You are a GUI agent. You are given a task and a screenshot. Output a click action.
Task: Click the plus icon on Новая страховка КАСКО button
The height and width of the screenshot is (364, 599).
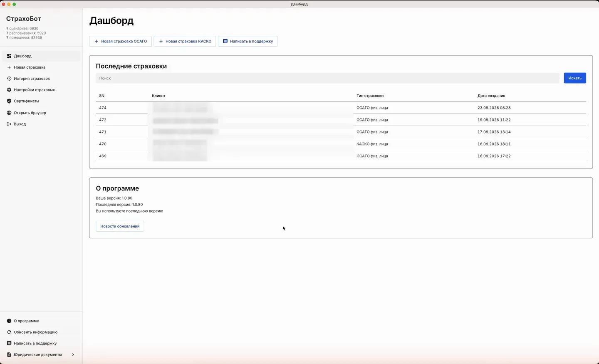coord(161,42)
